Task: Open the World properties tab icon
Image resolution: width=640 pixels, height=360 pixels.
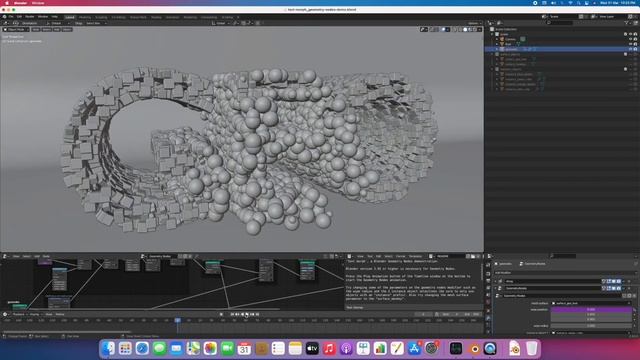Action: pos(488,302)
